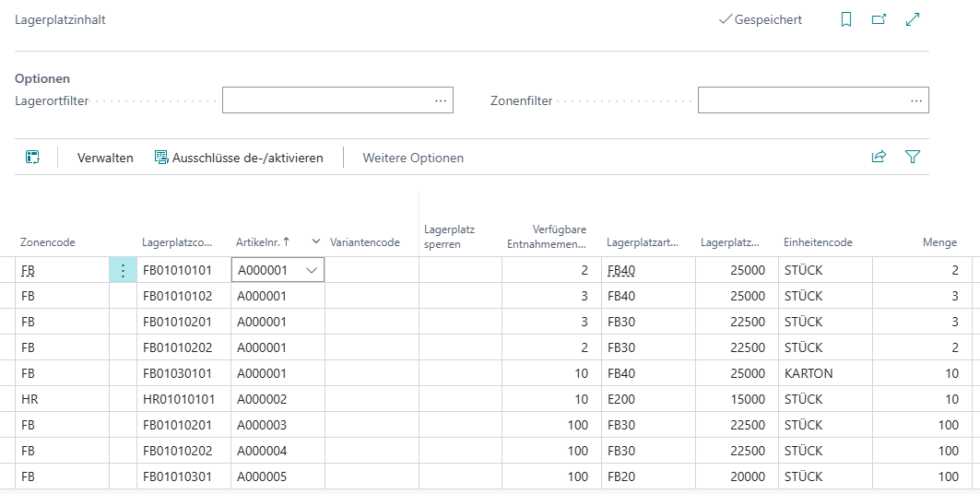Viewport: 980px width, 494px height.
Task: Click into the Lagerortfilter input field
Action: [x=327, y=100]
